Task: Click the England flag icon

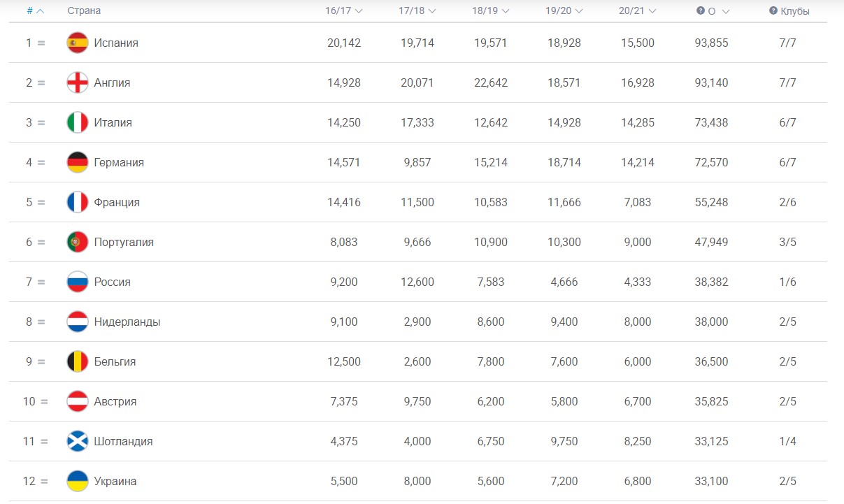Action: [77, 82]
